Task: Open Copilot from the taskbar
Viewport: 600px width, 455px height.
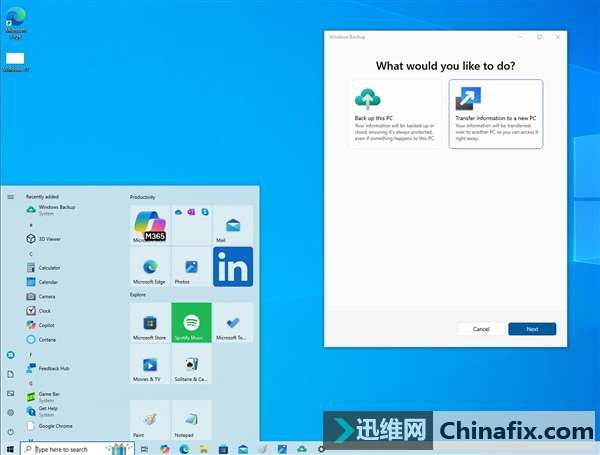Action: 165,449
